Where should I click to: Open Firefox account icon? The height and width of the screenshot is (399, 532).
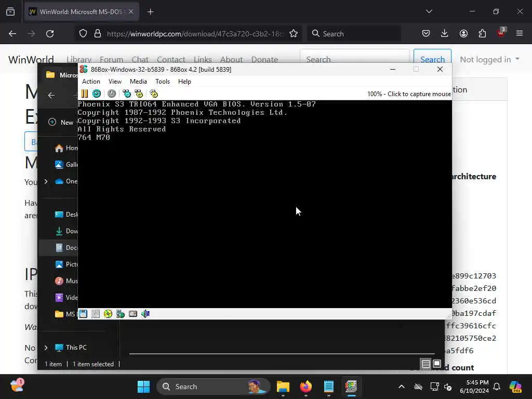(x=463, y=33)
